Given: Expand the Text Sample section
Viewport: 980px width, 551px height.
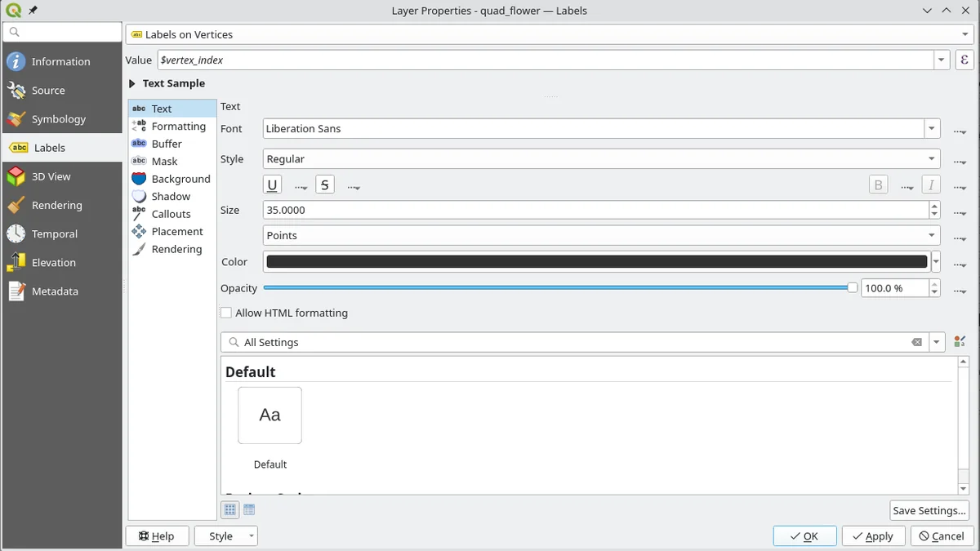Looking at the screenshot, I should tap(132, 83).
